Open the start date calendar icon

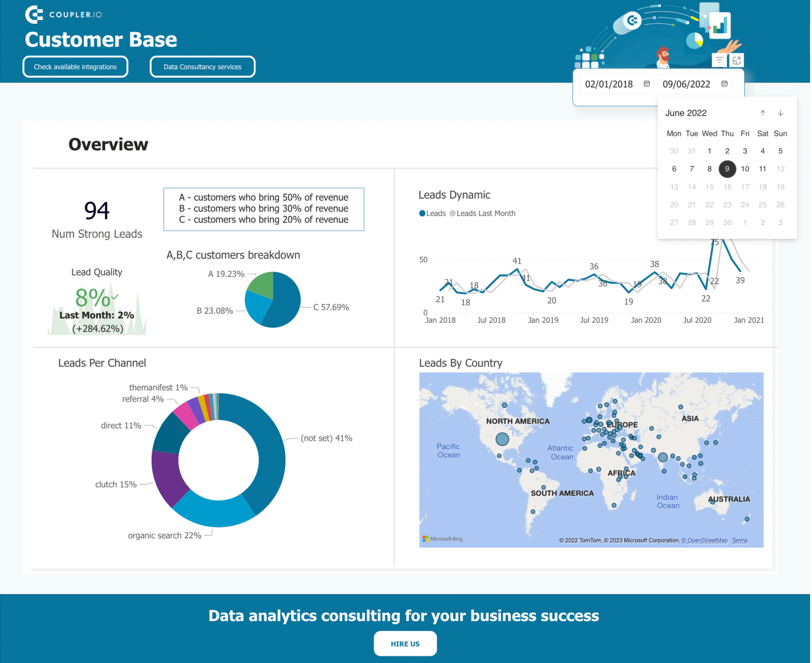click(x=646, y=83)
